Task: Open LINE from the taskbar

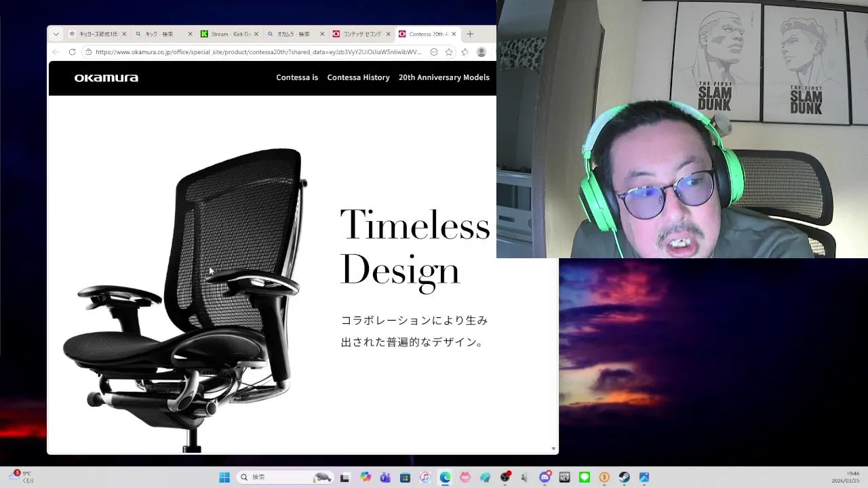Action: [x=585, y=477]
